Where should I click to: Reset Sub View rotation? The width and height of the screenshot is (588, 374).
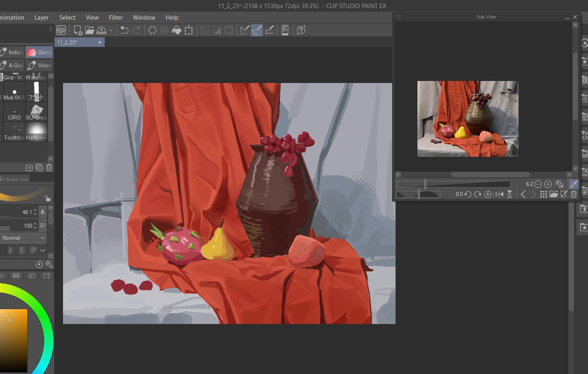[488, 194]
